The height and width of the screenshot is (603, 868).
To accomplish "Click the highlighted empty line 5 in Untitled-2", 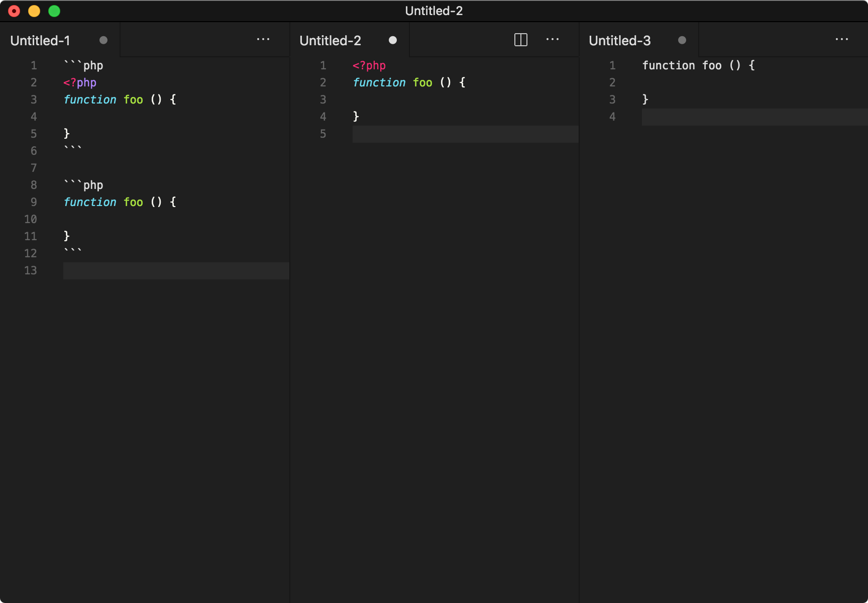I will point(452,134).
